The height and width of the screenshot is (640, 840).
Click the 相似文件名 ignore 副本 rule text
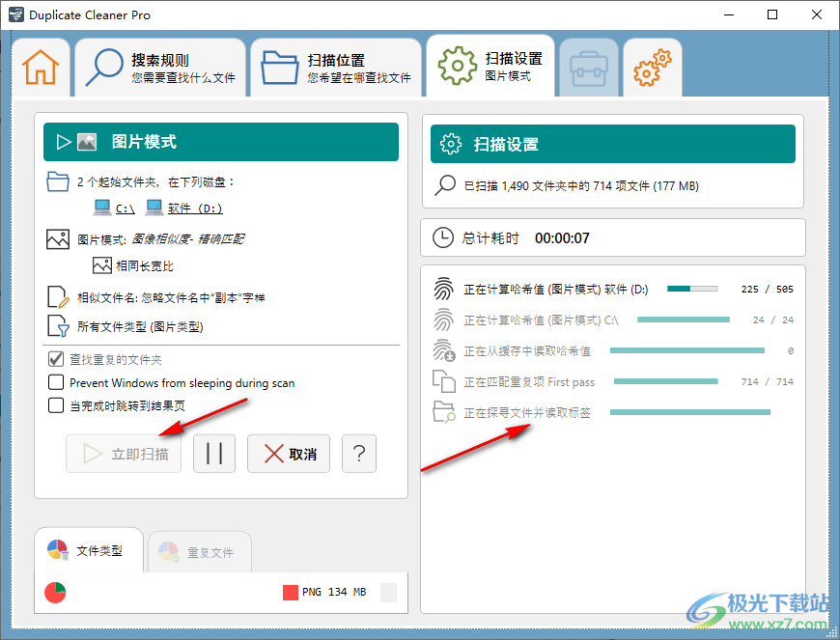coord(171,297)
